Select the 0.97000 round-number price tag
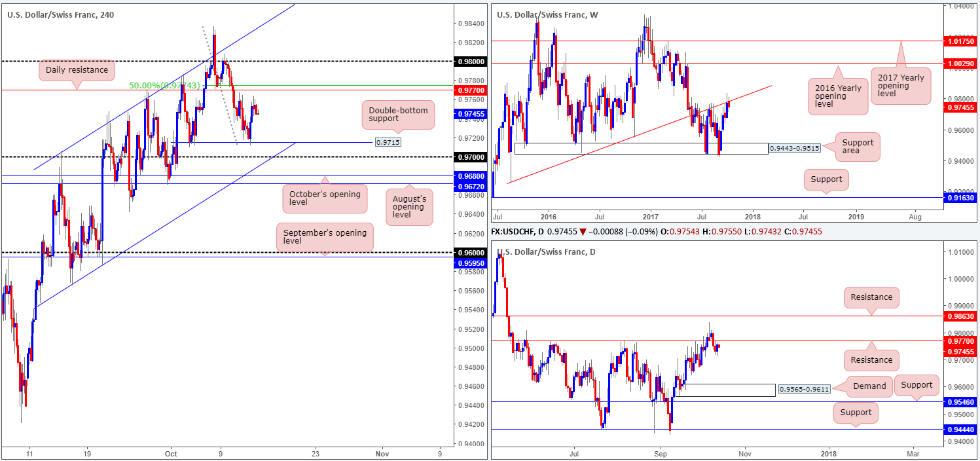Image resolution: width=980 pixels, height=461 pixels. tap(469, 157)
